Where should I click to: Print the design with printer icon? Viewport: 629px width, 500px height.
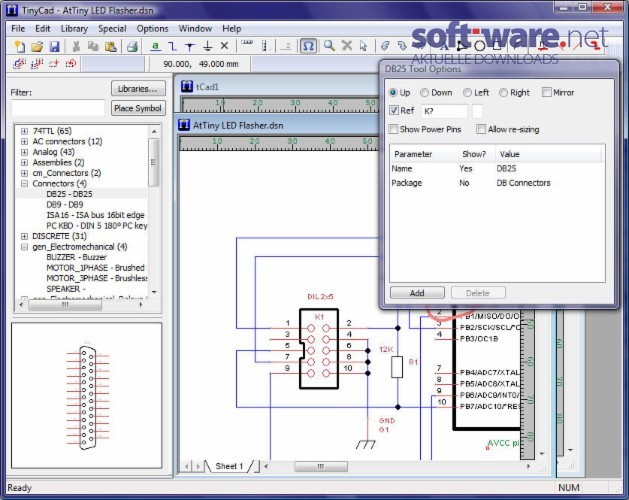tap(132, 47)
